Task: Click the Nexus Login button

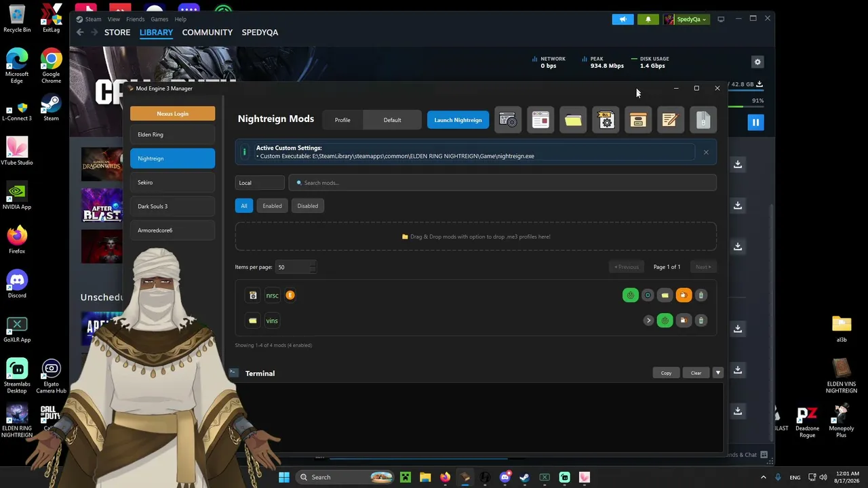Action: coord(172,114)
